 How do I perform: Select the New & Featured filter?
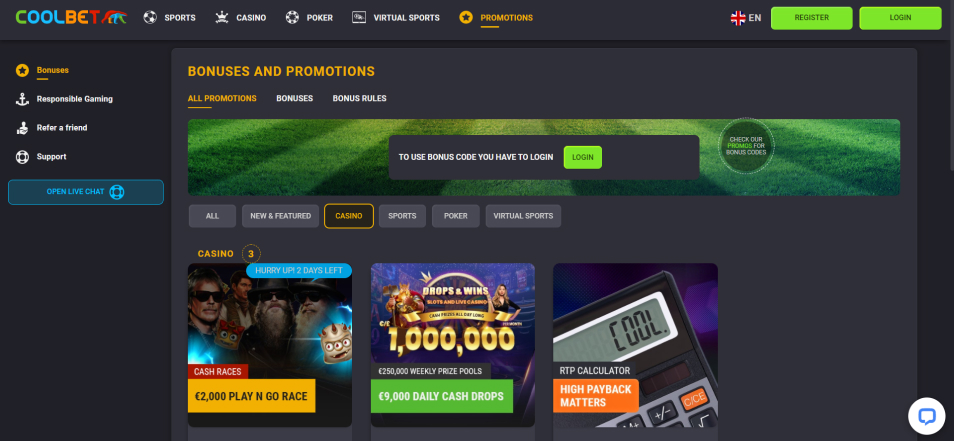280,216
